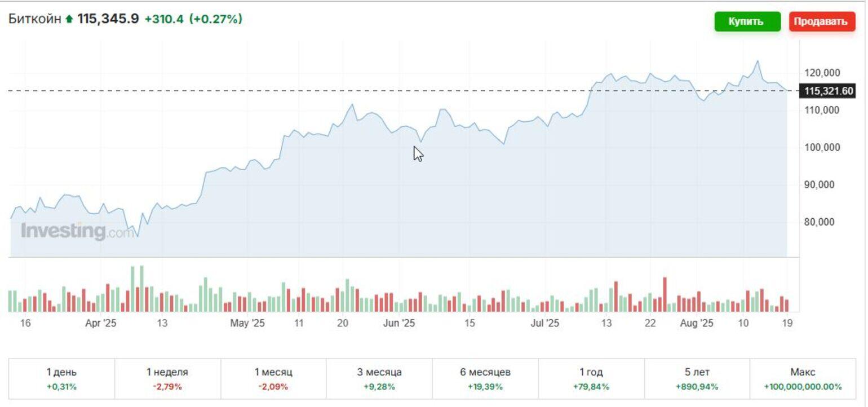Click the 120,000 price axis label

click(x=823, y=73)
